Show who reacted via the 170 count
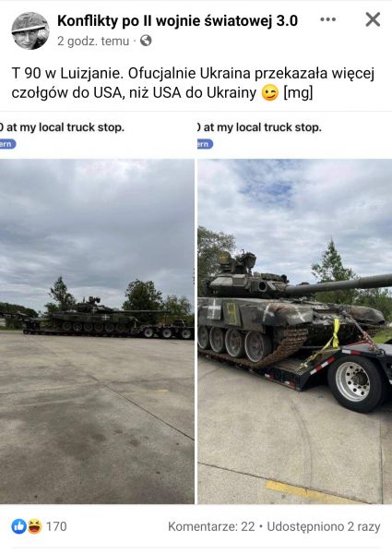This screenshot has height=554, width=392. click(x=56, y=526)
